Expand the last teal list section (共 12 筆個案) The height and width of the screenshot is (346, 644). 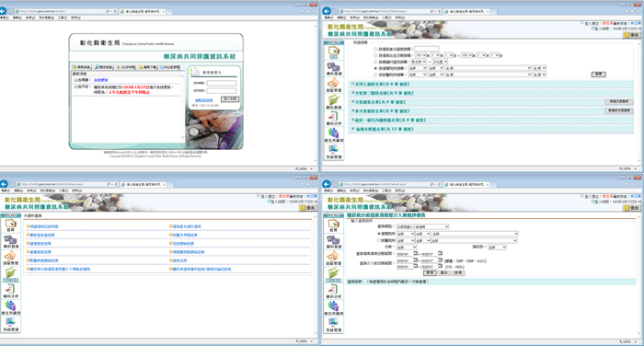point(491,130)
